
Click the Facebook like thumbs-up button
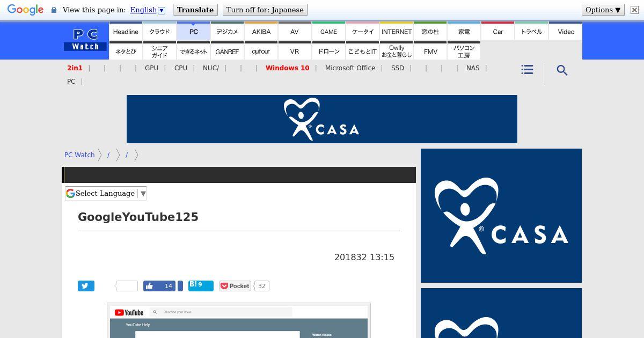click(x=159, y=286)
